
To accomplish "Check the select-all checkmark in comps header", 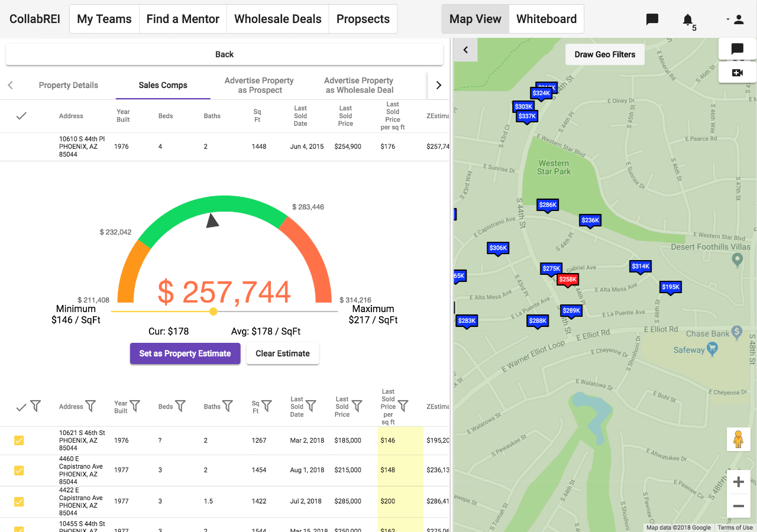I will 21,406.
